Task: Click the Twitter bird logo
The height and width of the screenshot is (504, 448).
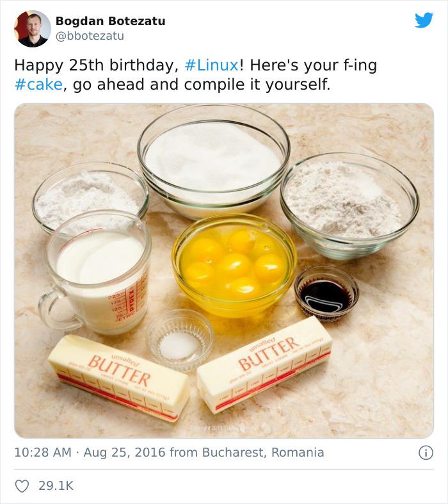Action: (424, 20)
